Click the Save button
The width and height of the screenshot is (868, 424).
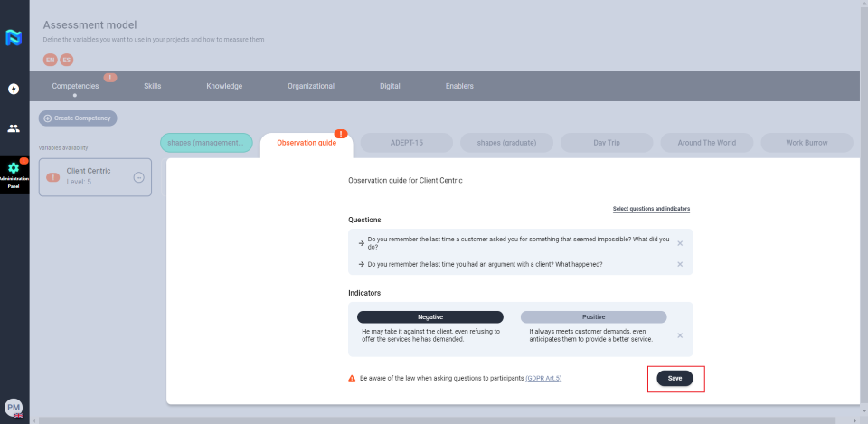tap(675, 378)
